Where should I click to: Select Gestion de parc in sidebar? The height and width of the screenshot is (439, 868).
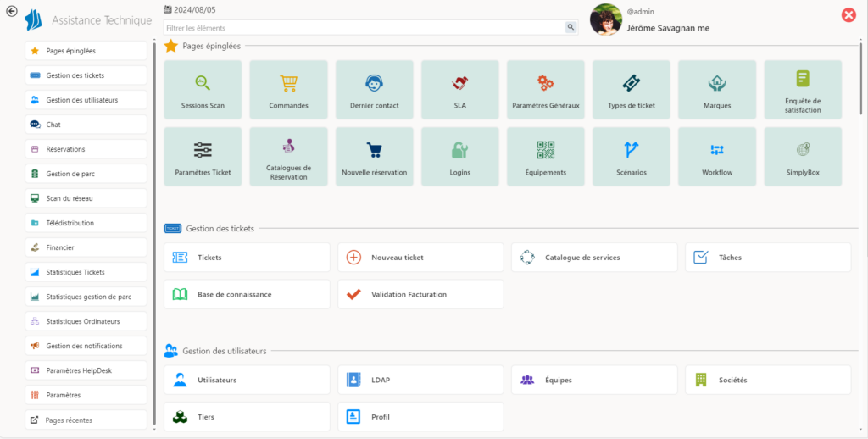tap(86, 174)
